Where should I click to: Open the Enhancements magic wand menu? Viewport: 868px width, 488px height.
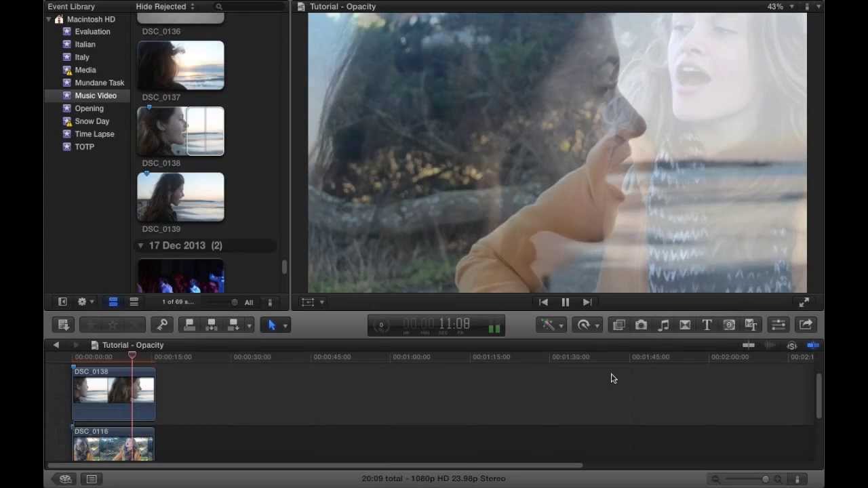tap(552, 325)
